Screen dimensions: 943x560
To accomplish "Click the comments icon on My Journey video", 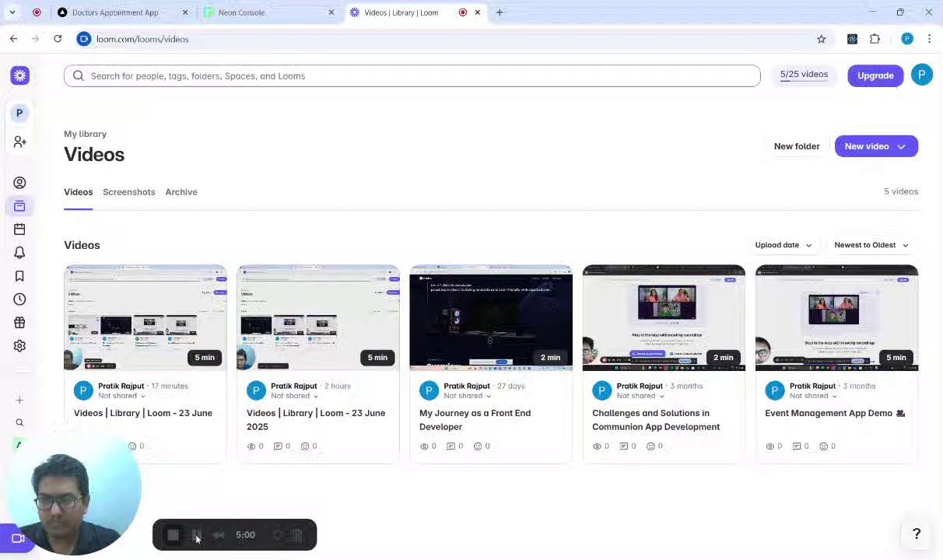I will pos(450,446).
